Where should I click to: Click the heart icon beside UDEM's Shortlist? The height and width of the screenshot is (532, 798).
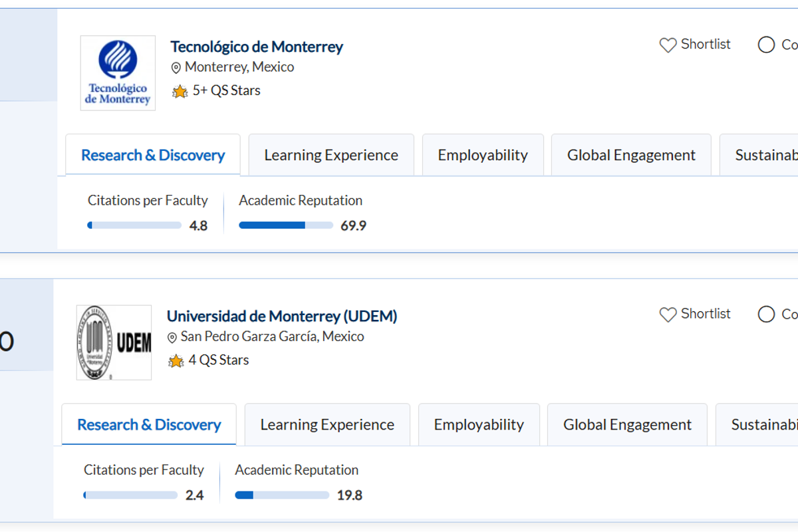click(x=667, y=315)
